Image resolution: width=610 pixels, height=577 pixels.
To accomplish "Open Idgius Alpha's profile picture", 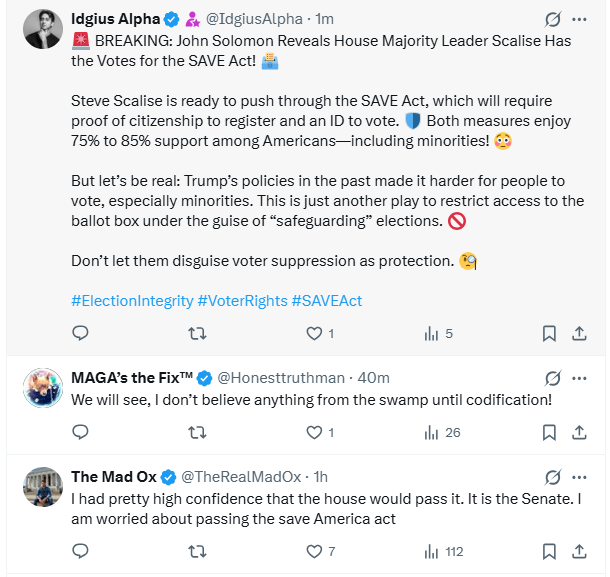I will tap(38, 30).
